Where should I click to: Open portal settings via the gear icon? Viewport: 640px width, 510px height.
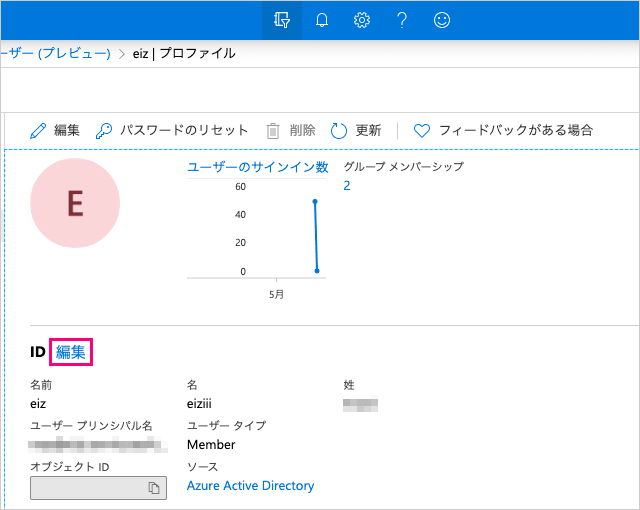click(x=362, y=20)
